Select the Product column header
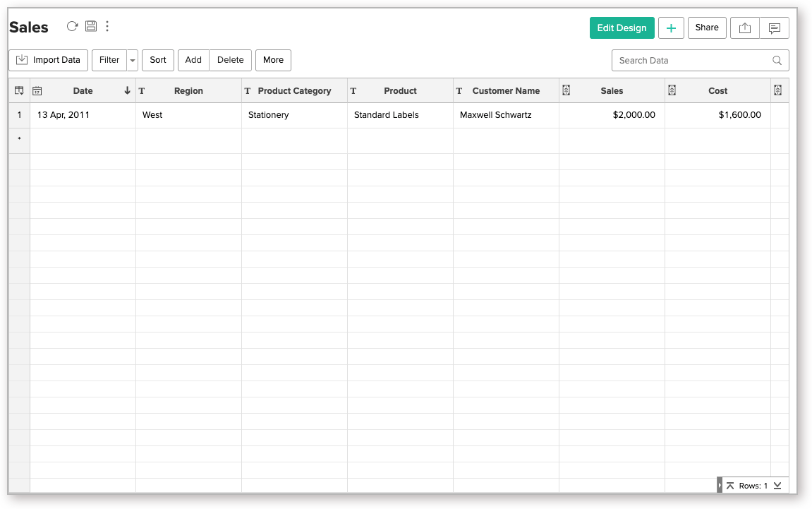This screenshot has width=812, height=509. [400, 90]
